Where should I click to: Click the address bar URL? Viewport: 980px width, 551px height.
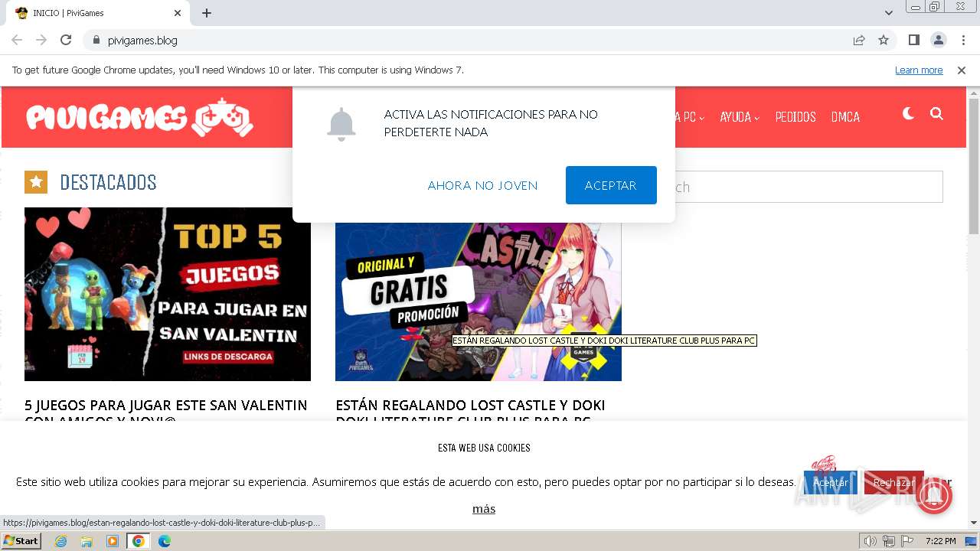(142, 41)
